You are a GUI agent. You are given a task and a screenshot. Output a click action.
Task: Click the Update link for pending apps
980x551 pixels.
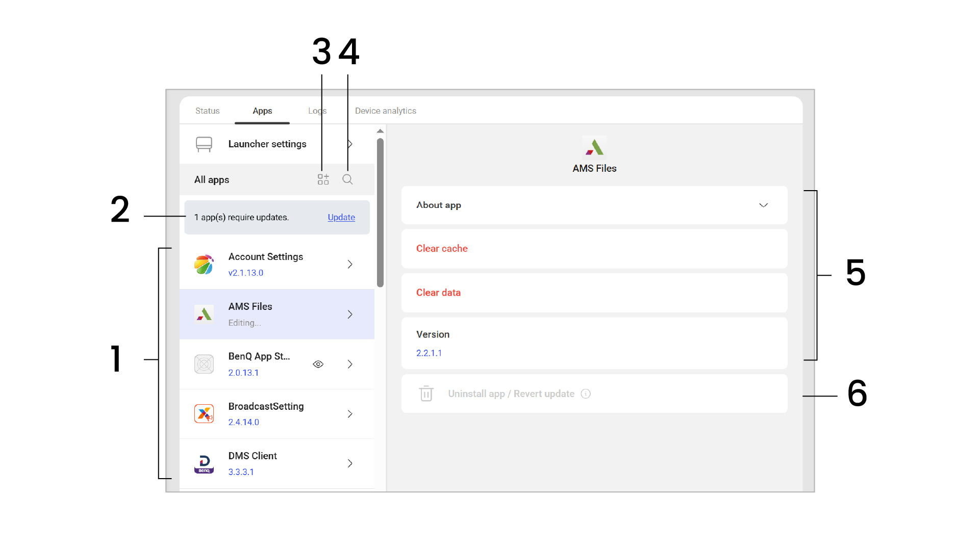[341, 217]
